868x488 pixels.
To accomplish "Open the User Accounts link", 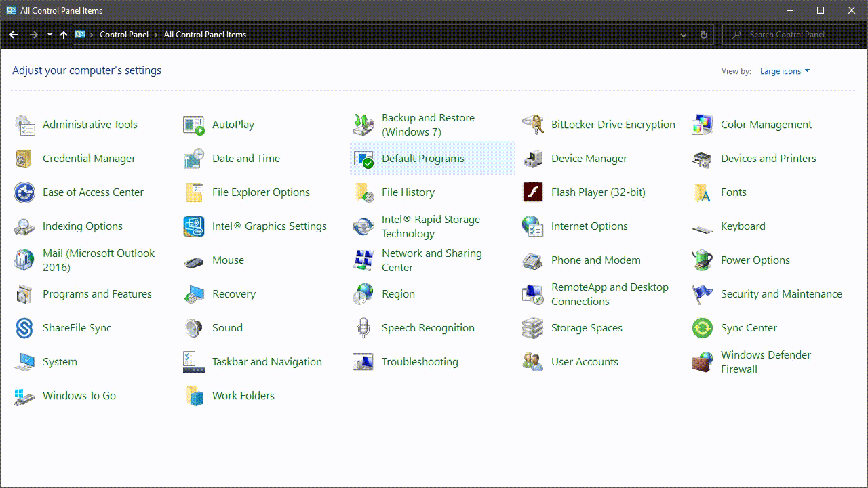I will click(x=585, y=362).
